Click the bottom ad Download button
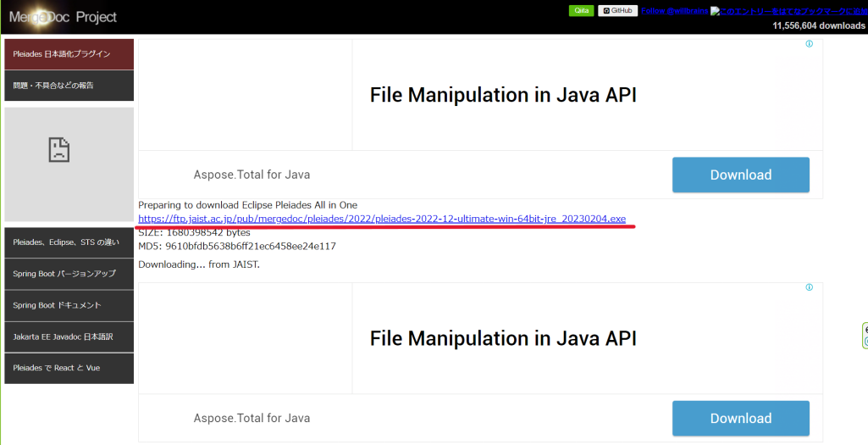This screenshot has width=868, height=445. tap(741, 418)
